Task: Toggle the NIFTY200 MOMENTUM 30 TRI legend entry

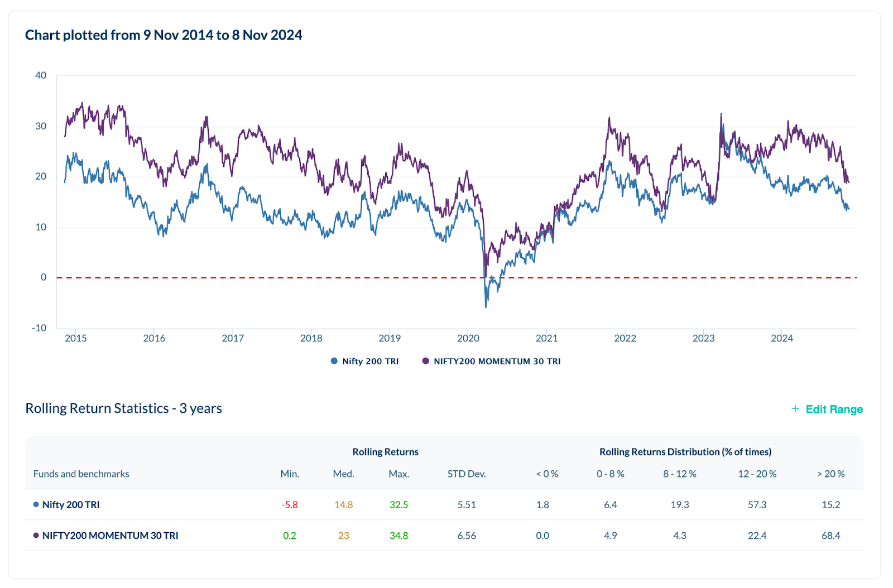Action: [491, 361]
